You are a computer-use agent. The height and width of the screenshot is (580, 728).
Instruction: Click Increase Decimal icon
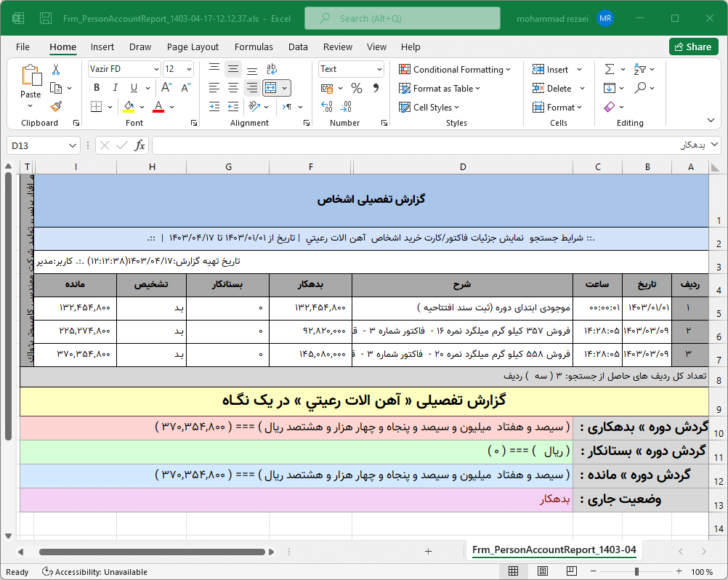coord(327,107)
